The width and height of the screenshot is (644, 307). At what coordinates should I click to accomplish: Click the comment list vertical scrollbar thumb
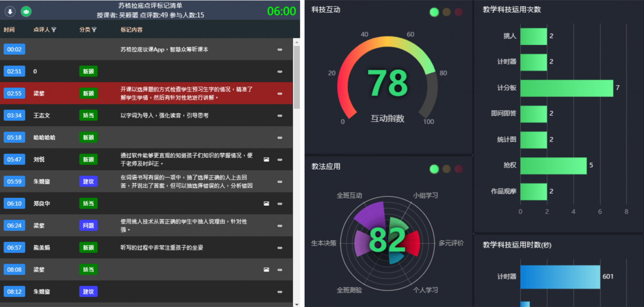pos(297,77)
